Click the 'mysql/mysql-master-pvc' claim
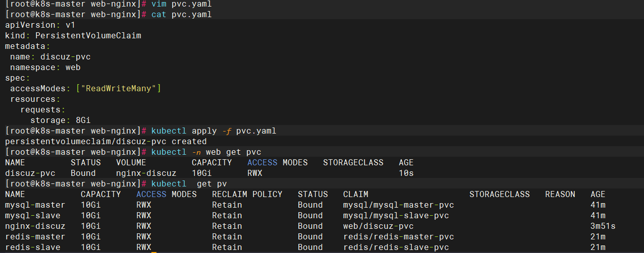The image size is (644, 253). (x=399, y=205)
